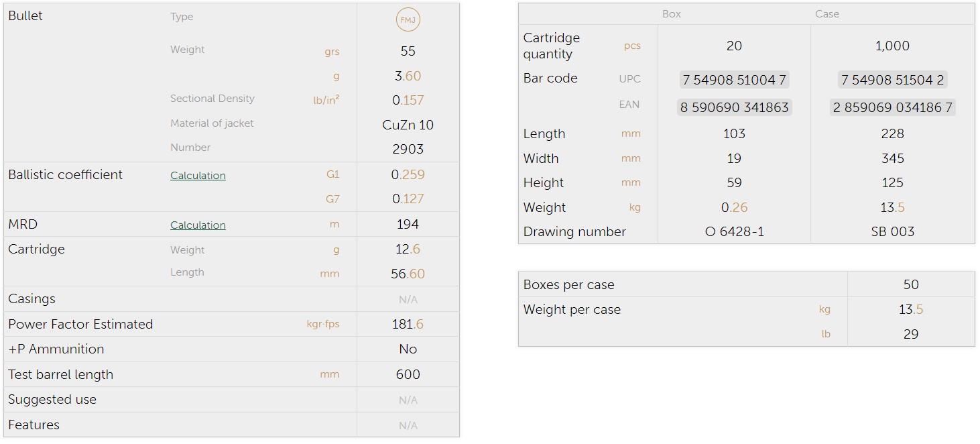Image resolution: width=980 pixels, height=444 pixels.
Task: Select the bullet number 2903 value
Action: click(x=408, y=149)
